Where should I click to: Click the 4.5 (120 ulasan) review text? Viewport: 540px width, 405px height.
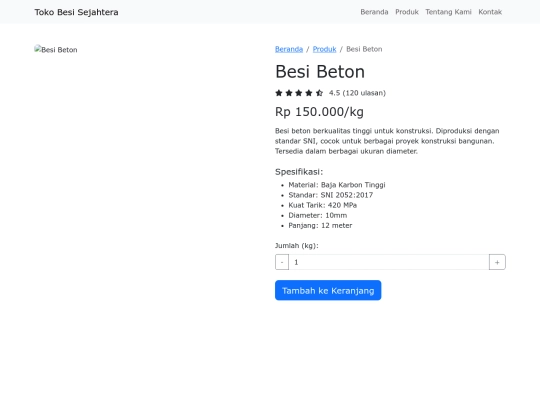(x=357, y=93)
